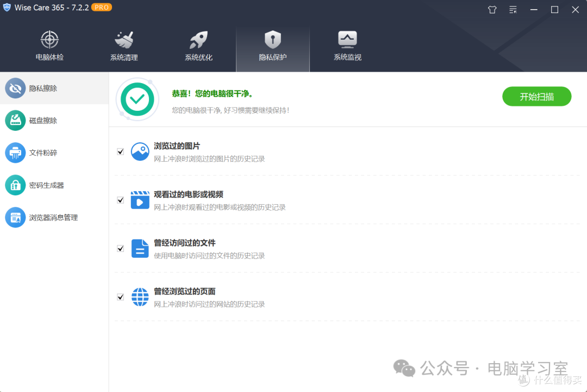Click the 隐私保护 shield icon

273,40
